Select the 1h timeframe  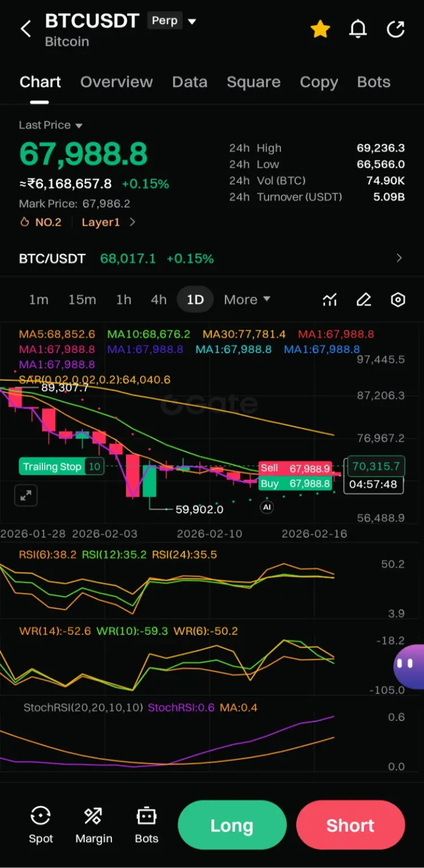(124, 300)
